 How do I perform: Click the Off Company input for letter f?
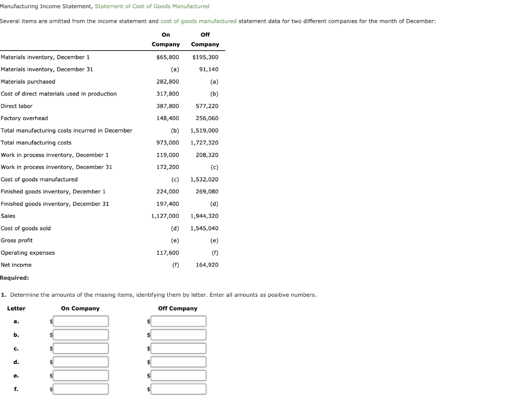(x=178, y=388)
